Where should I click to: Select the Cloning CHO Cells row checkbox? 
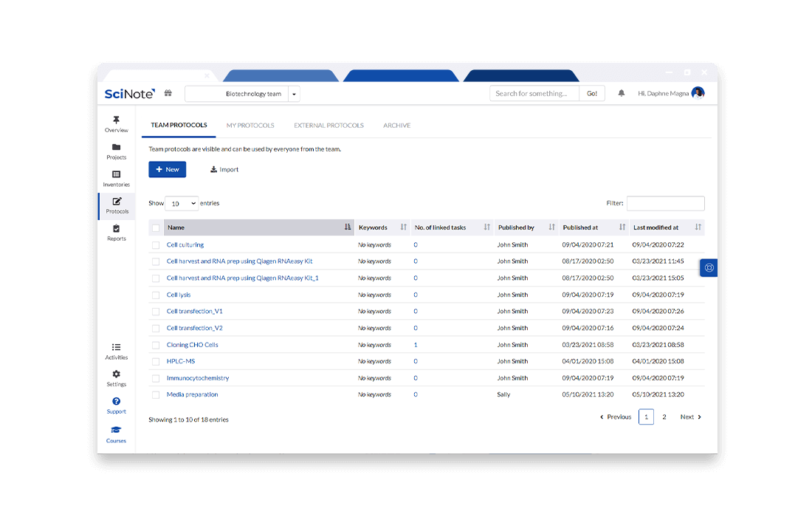click(x=156, y=345)
